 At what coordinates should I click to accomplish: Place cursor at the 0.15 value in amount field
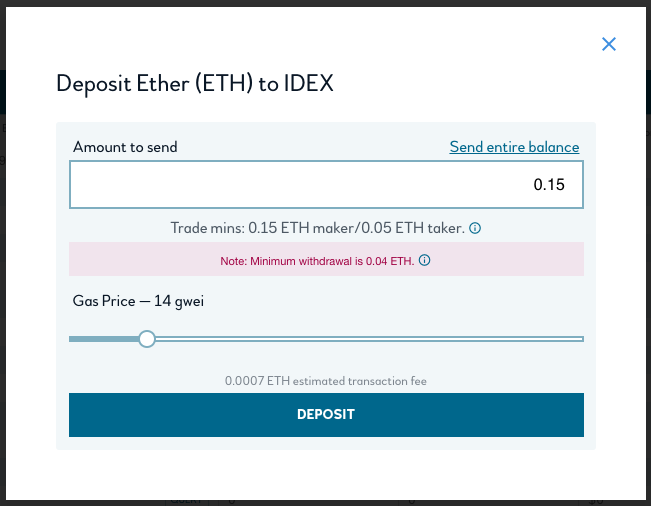[x=549, y=185]
